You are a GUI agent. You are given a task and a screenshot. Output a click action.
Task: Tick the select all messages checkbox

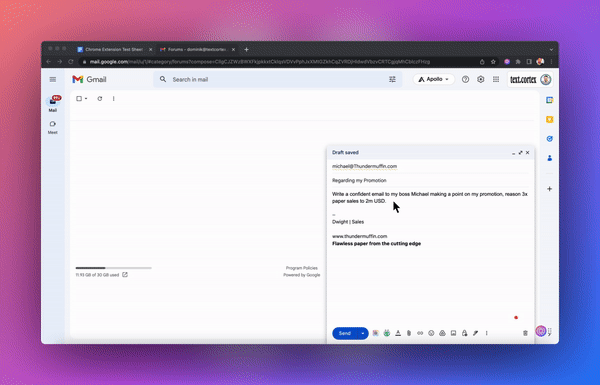[79, 99]
